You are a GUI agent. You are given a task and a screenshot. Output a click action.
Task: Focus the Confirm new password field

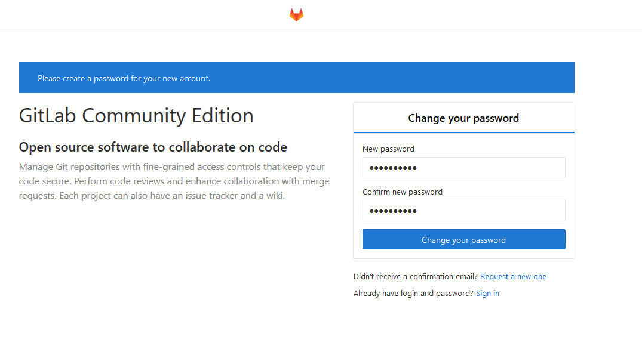pos(463,211)
